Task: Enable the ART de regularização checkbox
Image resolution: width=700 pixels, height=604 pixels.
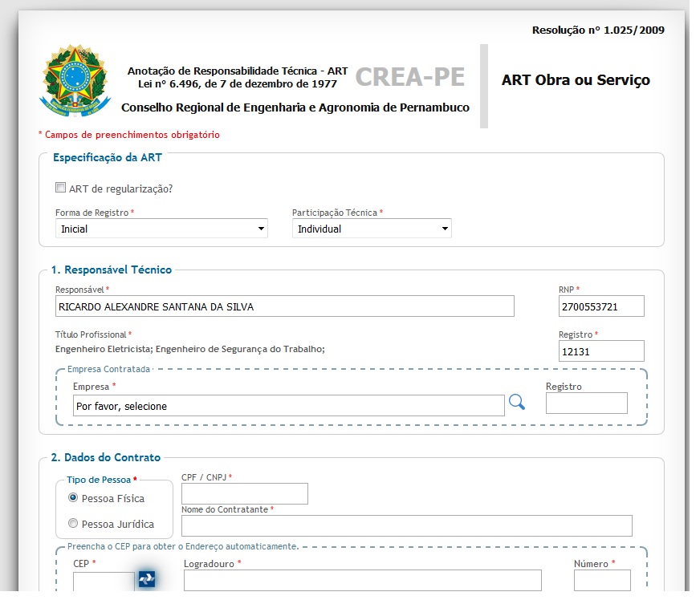Action: [60, 188]
